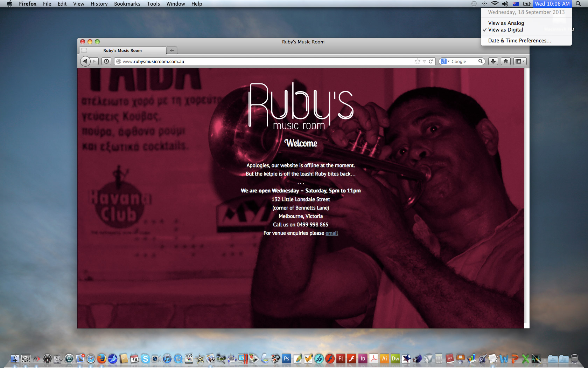The image size is (588, 368).
Task: Click the Wed 10:06 AM clock menu
Action: 552,4
